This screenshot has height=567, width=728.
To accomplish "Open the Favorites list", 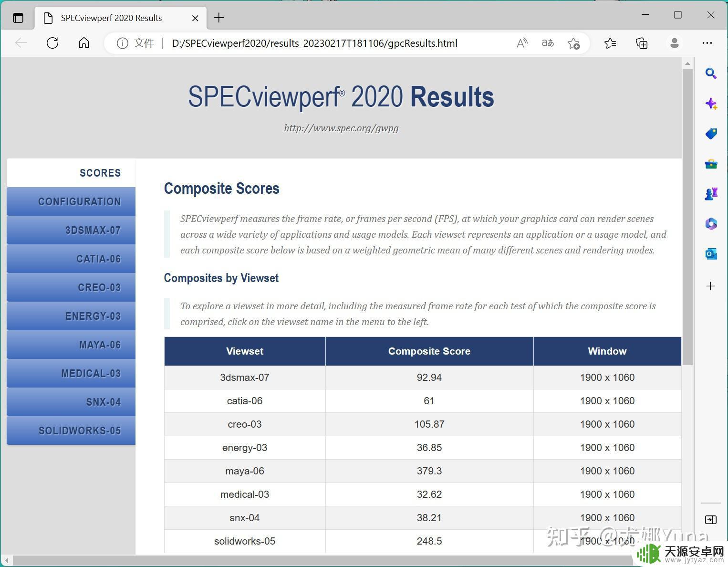I will [610, 43].
